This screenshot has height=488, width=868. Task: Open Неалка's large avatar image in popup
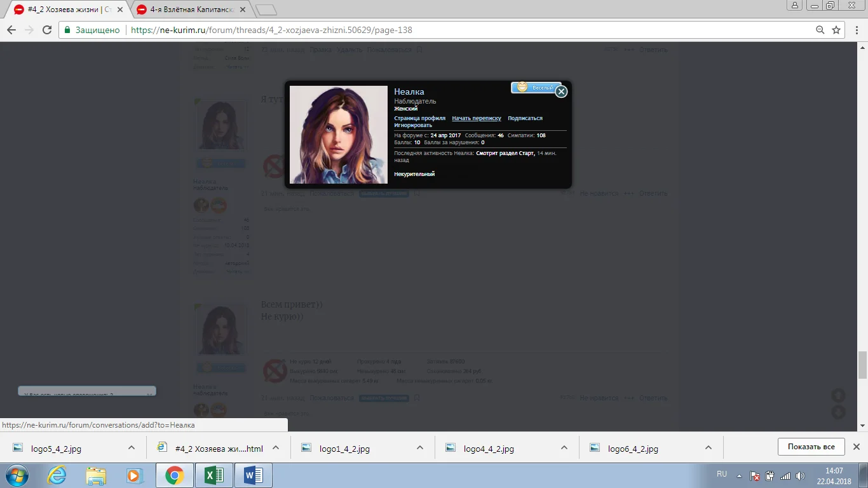tap(339, 135)
